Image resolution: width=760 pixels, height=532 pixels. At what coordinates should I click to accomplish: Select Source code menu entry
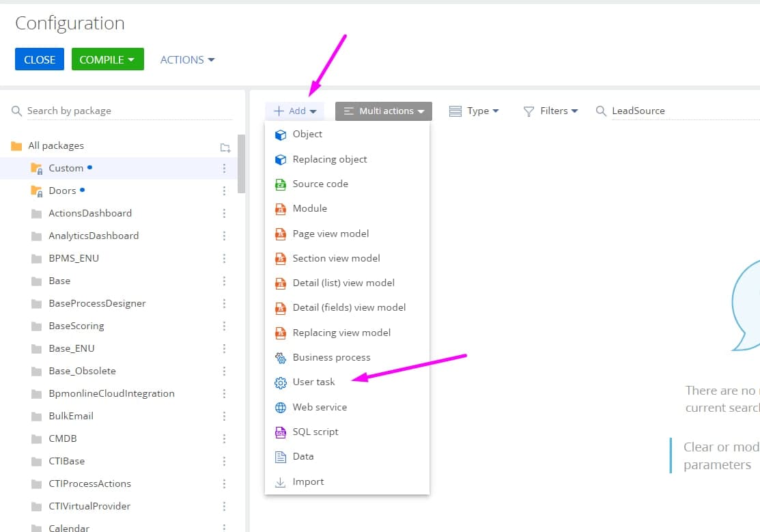click(x=347, y=184)
